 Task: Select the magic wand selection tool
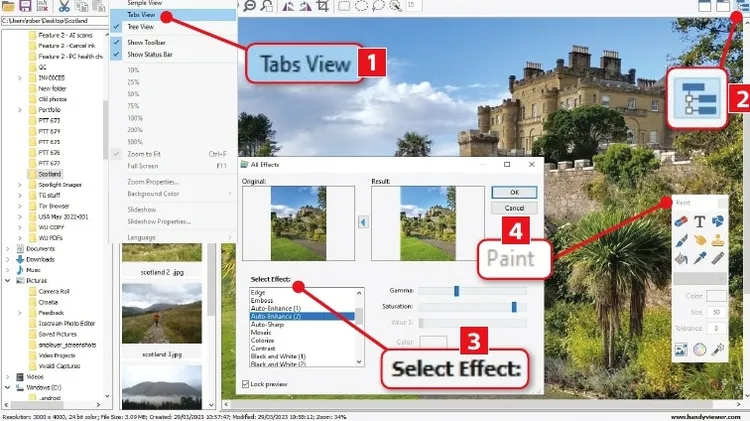[395, 6]
